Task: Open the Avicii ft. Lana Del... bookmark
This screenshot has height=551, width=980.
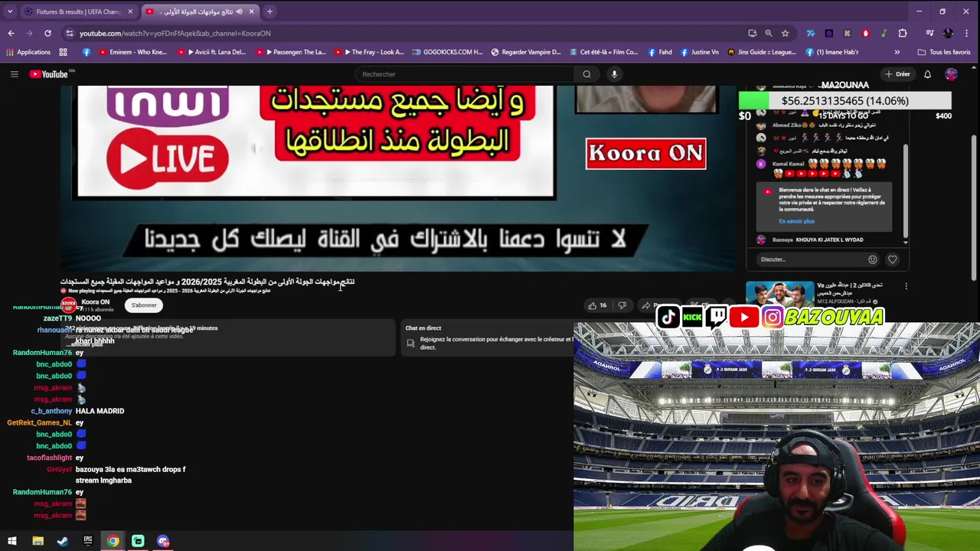Action: (x=212, y=52)
